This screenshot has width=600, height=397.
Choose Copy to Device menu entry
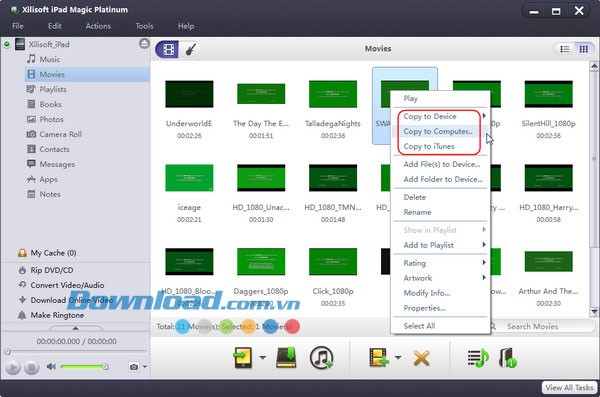point(440,116)
